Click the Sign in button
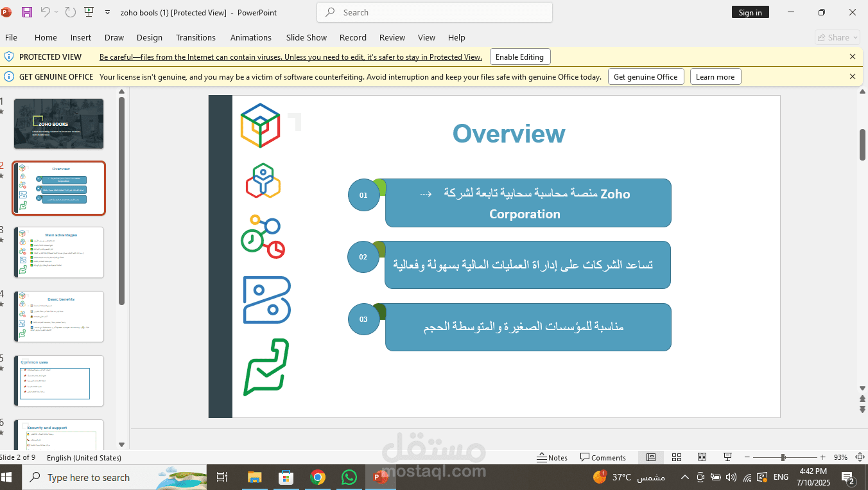868x490 pixels. point(750,12)
